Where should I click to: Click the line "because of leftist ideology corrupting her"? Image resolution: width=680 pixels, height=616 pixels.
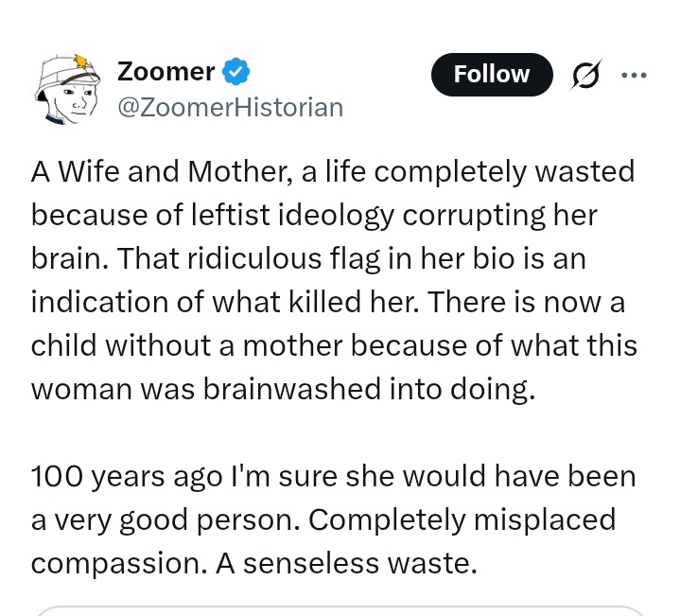point(314,215)
